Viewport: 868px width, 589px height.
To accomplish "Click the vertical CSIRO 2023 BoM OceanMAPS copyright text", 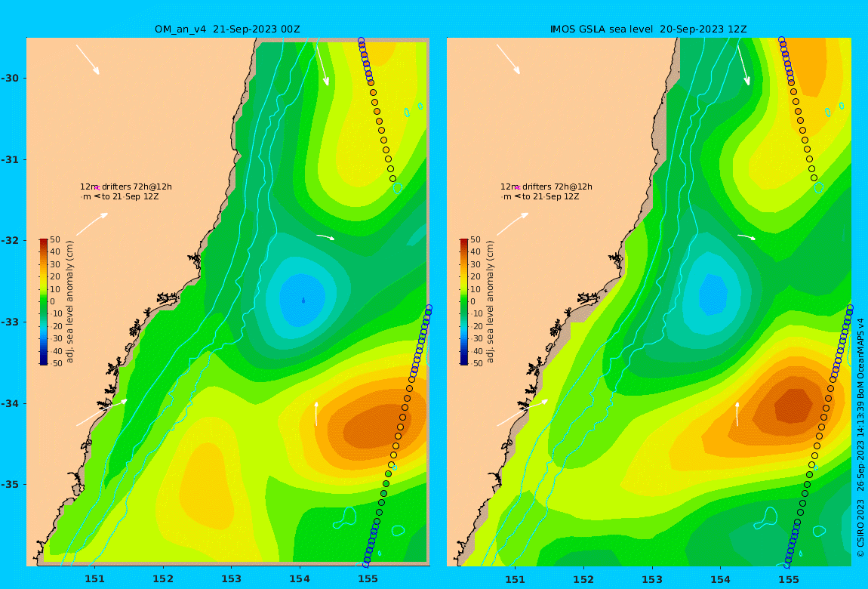I will (x=860, y=437).
